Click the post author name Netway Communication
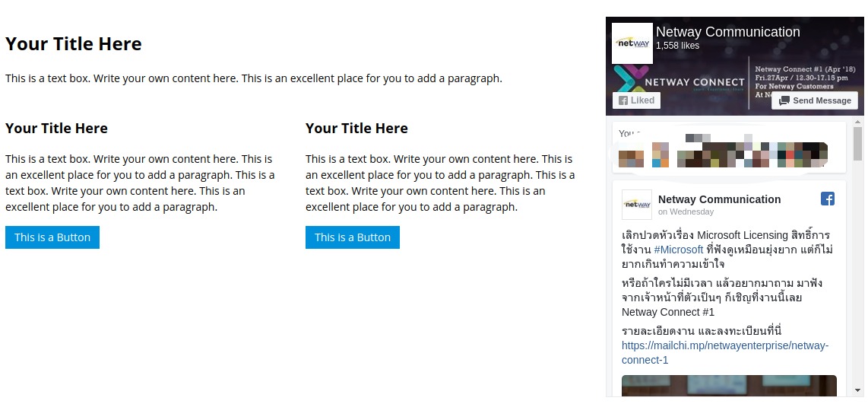Screen dimensions: 868x404 [719, 199]
